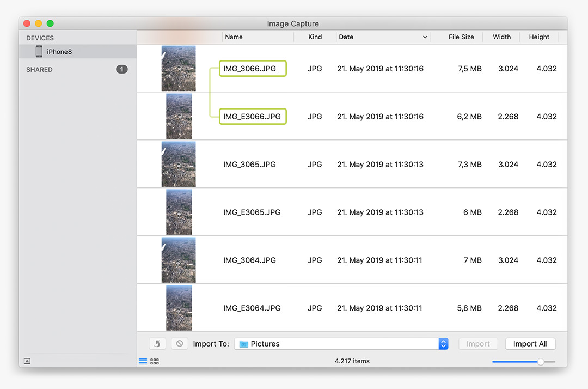The height and width of the screenshot is (389, 588).
Task: Click the rotate counterclockwise icon
Action: (x=157, y=344)
